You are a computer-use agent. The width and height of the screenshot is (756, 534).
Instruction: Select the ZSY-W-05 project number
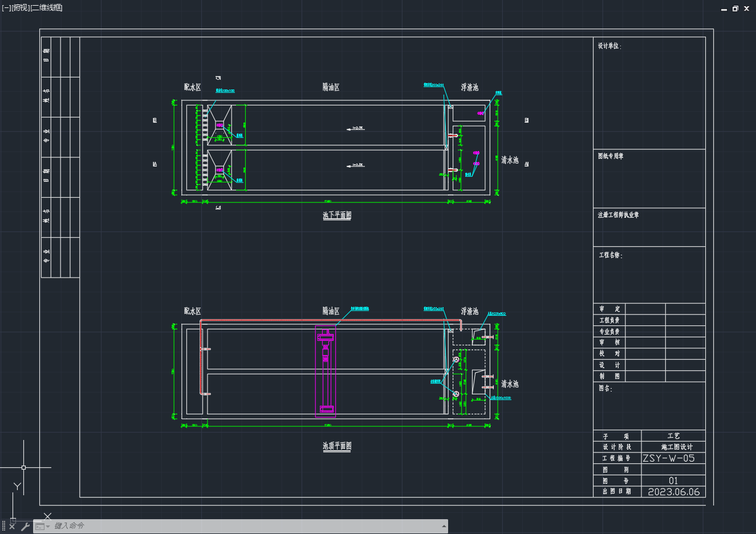click(x=669, y=458)
